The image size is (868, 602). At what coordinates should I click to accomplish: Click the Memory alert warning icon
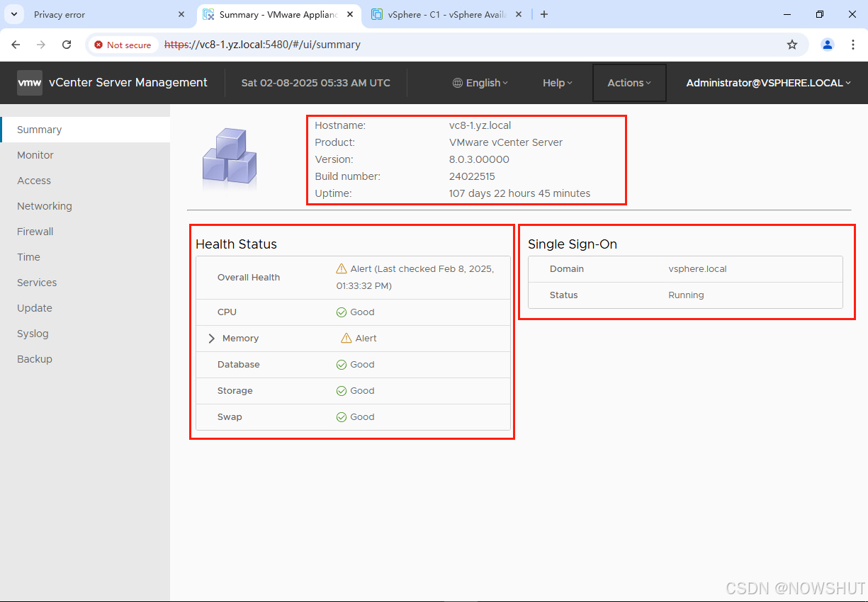point(346,339)
